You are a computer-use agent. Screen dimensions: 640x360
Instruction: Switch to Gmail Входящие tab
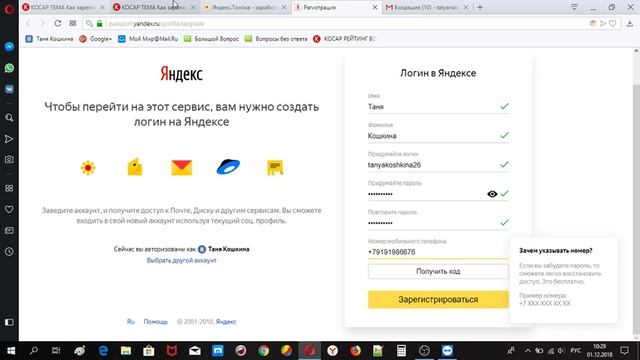pyautogui.click(x=427, y=7)
